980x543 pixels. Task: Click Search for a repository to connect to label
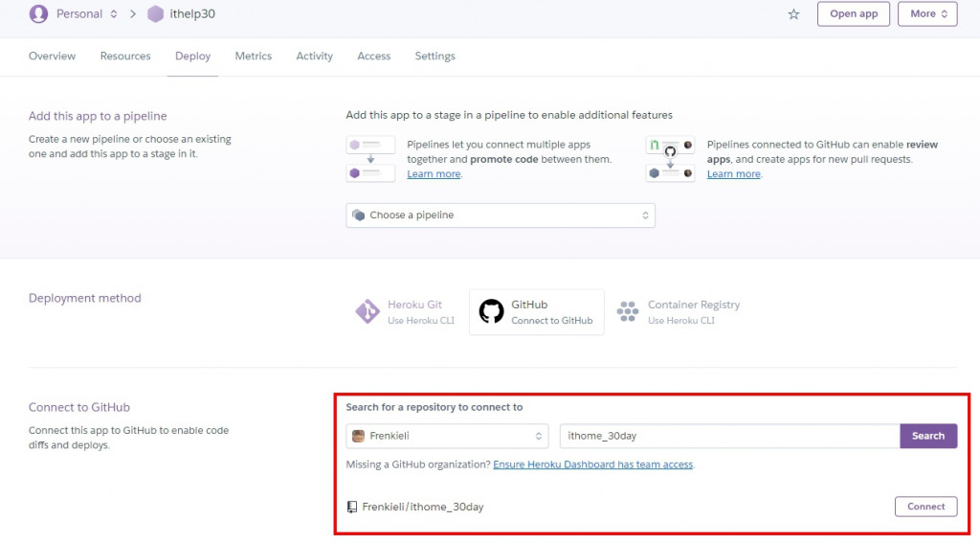point(434,407)
